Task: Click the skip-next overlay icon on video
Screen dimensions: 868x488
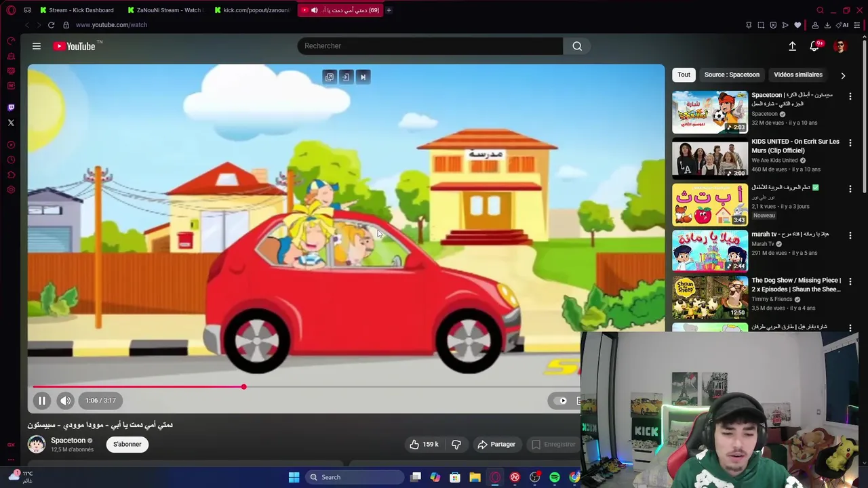Action: [363, 77]
